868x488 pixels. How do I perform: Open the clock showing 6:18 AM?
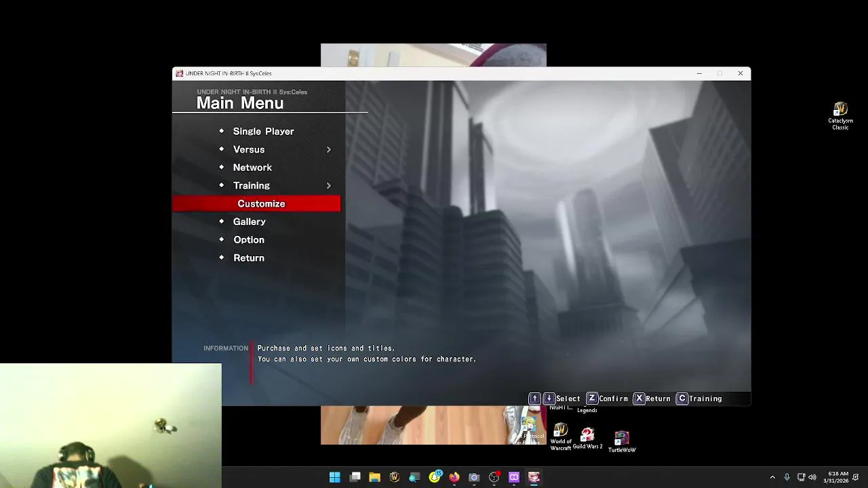pyautogui.click(x=836, y=477)
